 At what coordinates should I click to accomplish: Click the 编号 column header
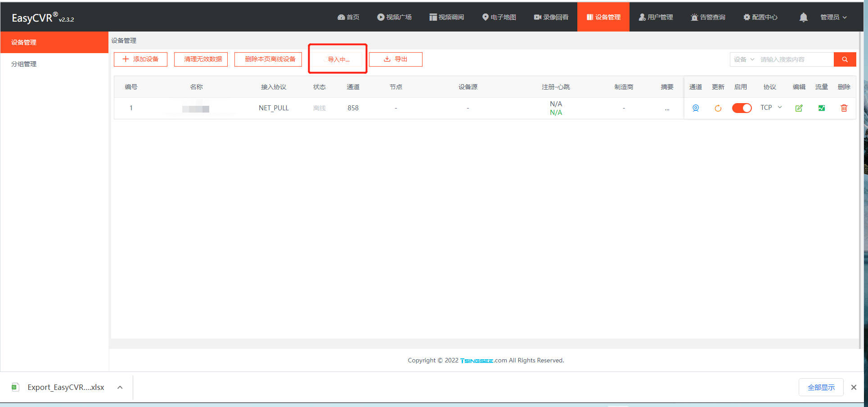click(x=131, y=87)
